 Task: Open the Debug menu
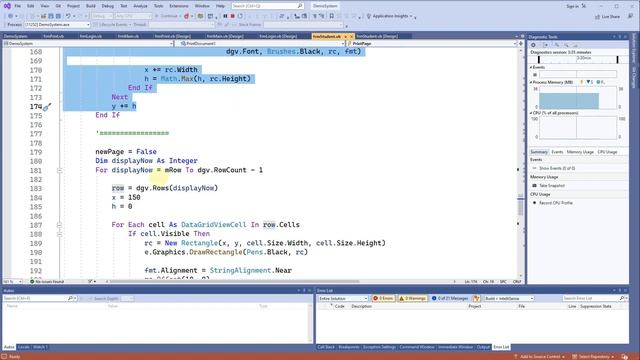[x=108, y=6]
